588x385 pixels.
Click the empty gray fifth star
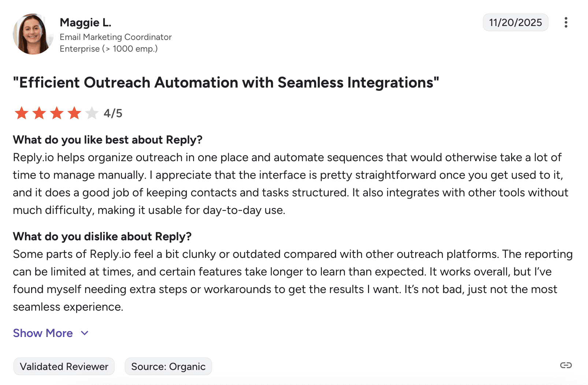click(x=92, y=113)
